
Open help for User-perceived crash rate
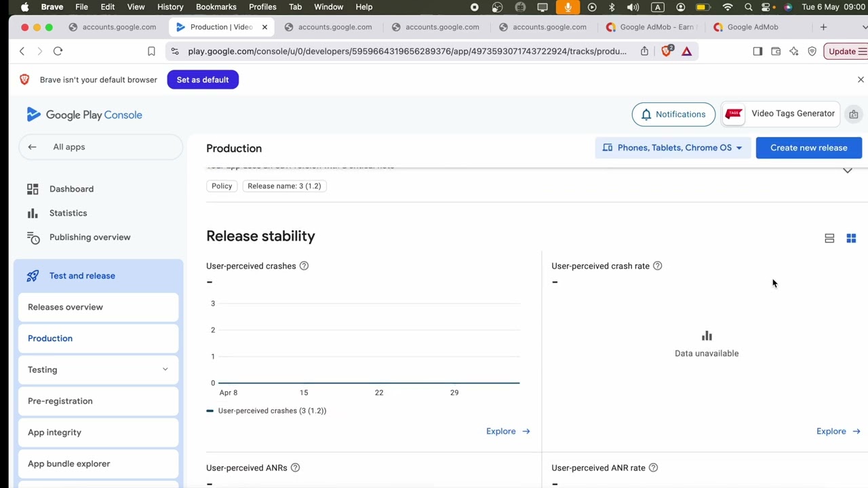[x=657, y=266]
